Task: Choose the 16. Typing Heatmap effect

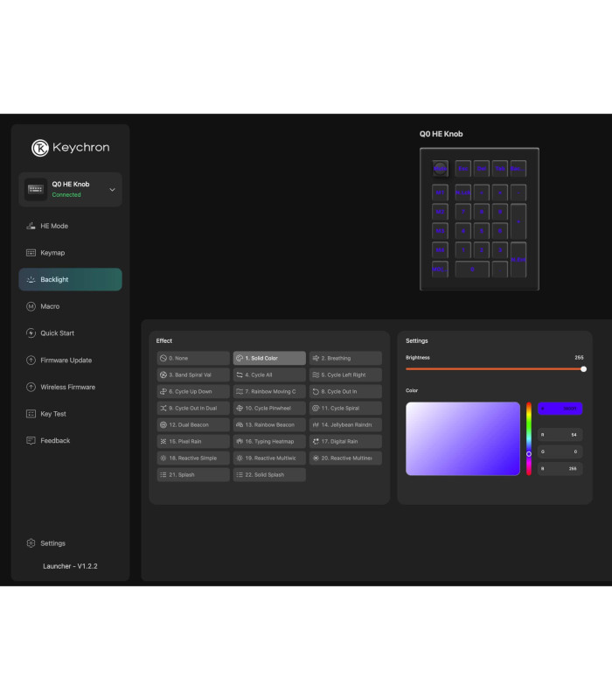Action: 269,442
